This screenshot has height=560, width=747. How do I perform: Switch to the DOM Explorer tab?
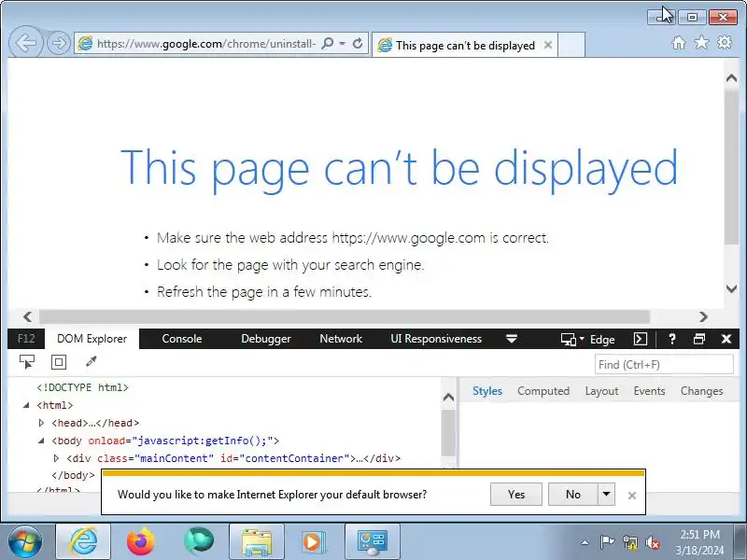coord(92,339)
